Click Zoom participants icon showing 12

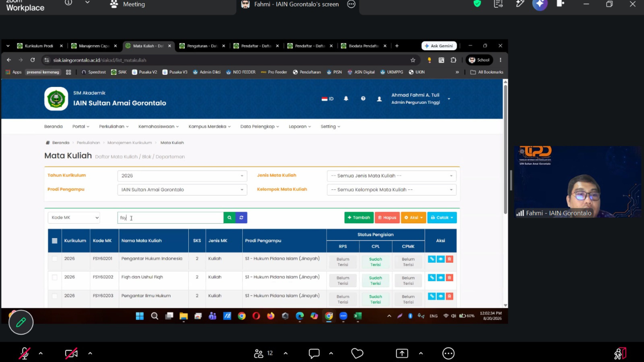pyautogui.click(x=263, y=353)
